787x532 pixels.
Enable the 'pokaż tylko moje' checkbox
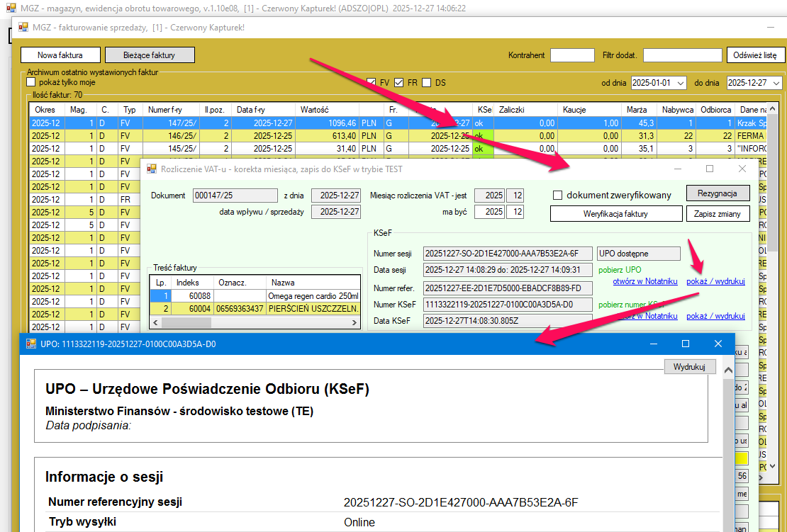coord(31,82)
